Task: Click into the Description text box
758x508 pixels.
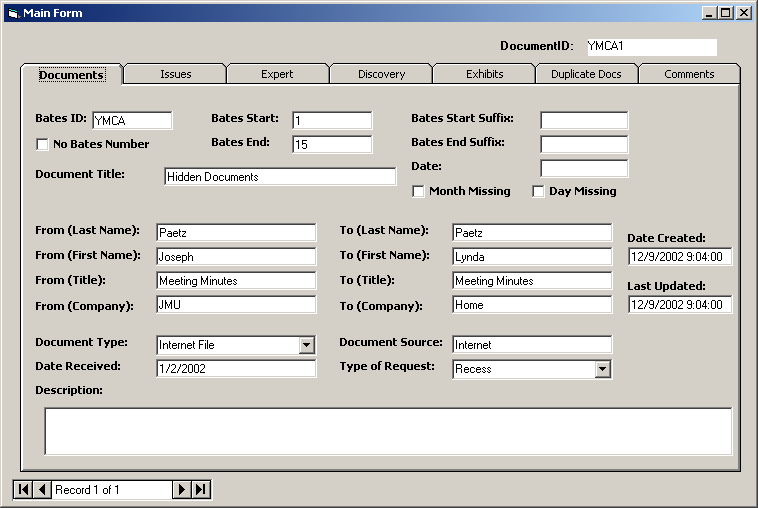Action: 388,431
